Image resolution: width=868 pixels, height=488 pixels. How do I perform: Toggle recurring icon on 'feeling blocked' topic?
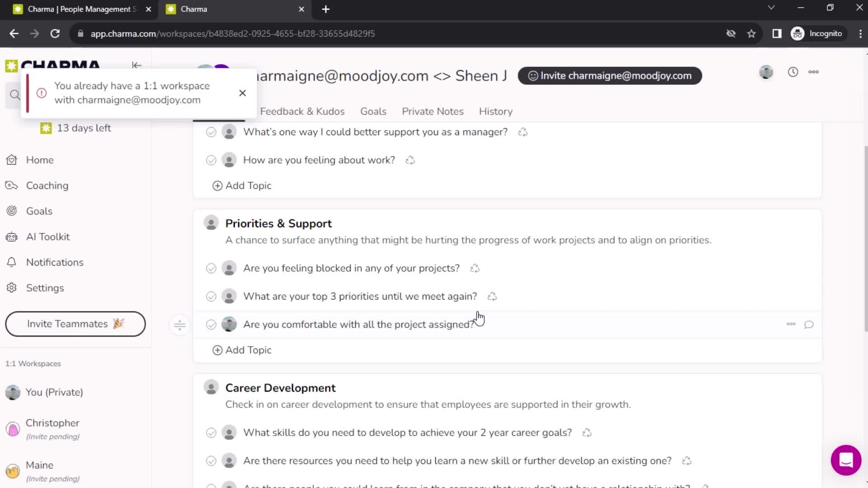click(475, 268)
